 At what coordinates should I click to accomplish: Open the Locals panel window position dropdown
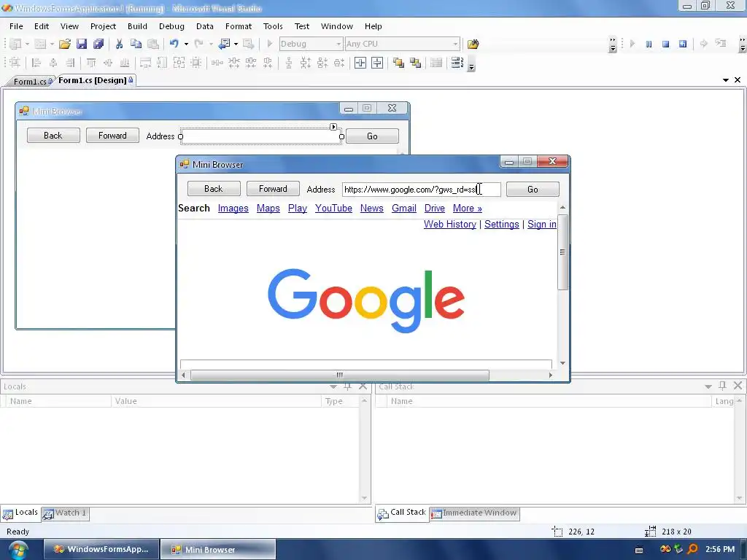point(333,386)
